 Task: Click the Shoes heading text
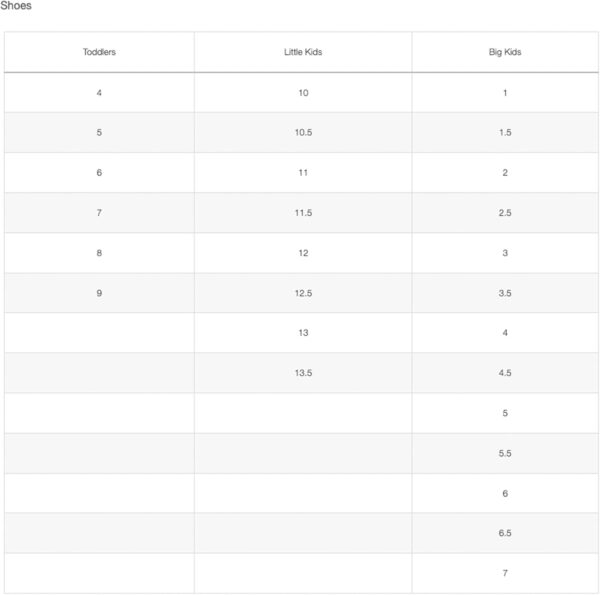[16, 6]
